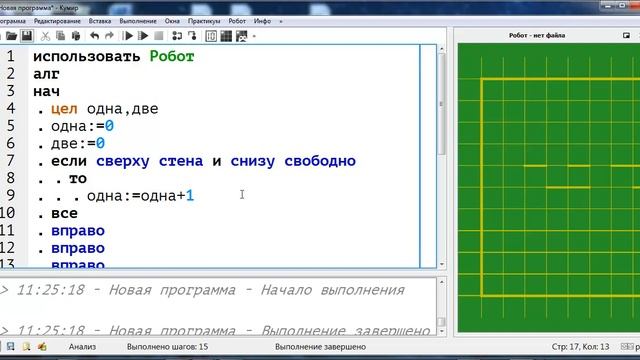
Task: Undock the Robot panel with its corner icon
Action: point(627,36)
